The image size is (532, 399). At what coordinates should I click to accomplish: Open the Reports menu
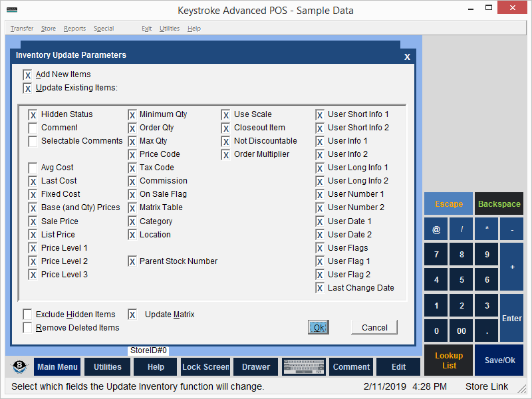click(74, 29)
